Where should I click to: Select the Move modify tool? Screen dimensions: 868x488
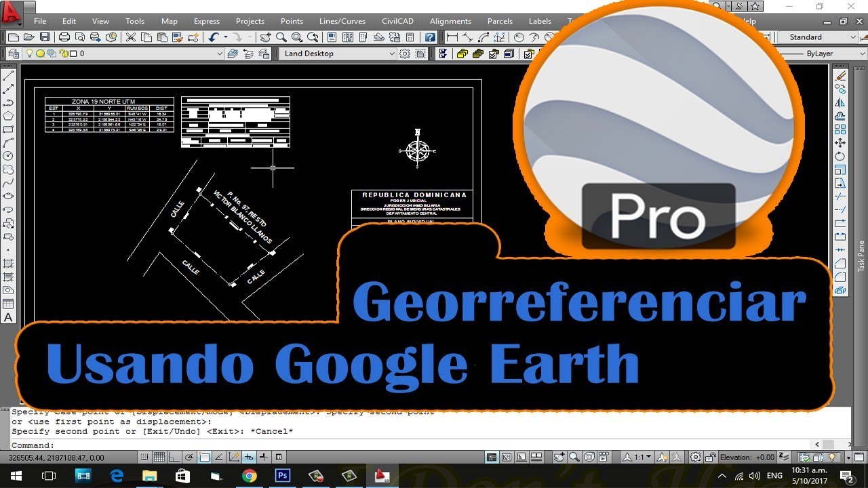(840, 142)
